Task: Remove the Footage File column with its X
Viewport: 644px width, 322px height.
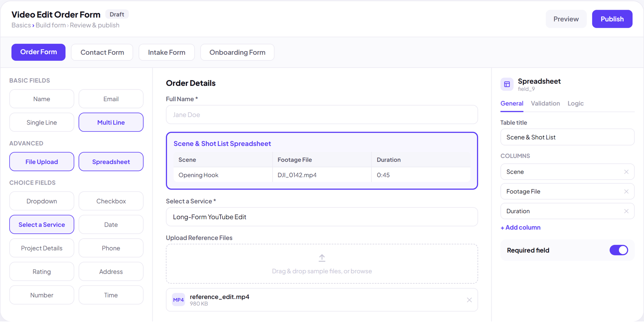Action: click(x=626, y=191)
